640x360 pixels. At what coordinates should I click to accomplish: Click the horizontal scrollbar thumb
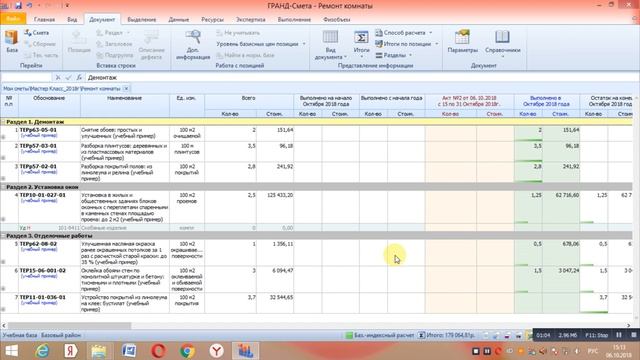click(x=69, y=325)
